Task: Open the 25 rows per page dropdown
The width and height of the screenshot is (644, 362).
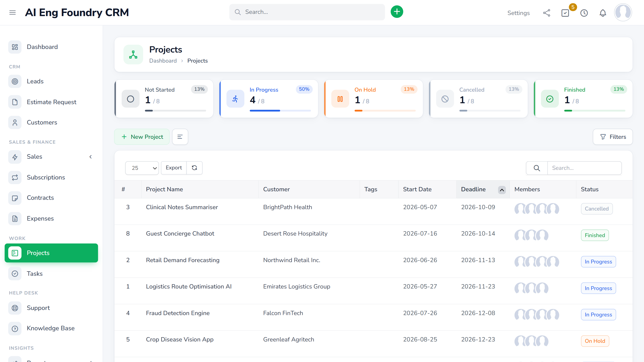Action: 142,168
